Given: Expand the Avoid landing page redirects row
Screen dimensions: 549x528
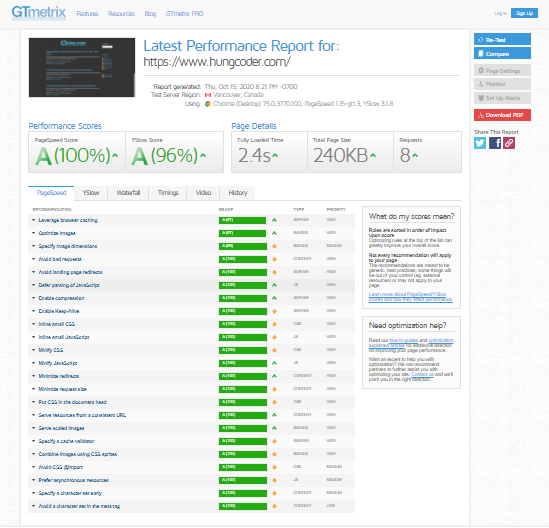Looking at the screenshot, I should point(192,272).
